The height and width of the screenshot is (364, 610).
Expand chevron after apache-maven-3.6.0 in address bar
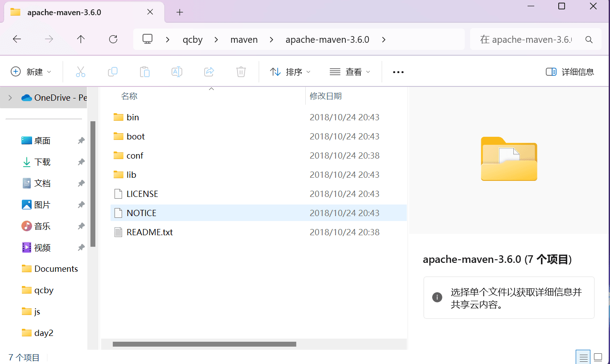coord(384,40)
